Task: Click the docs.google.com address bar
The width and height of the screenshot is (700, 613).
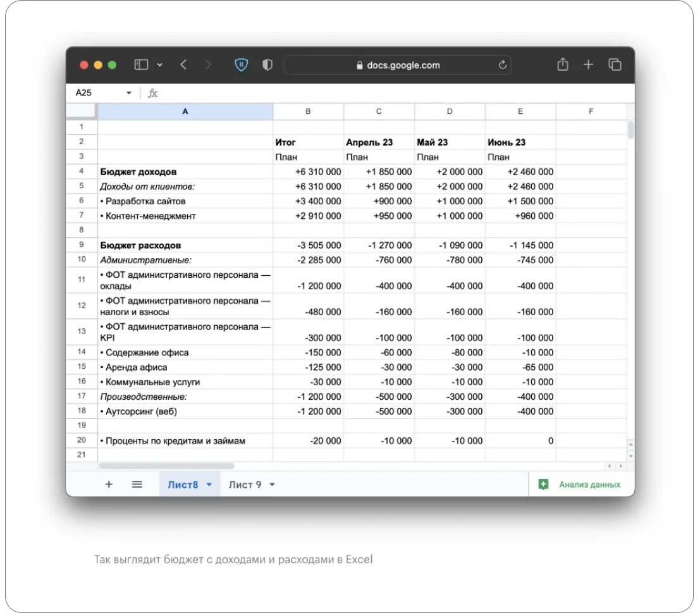Action: tap(398, 65)
